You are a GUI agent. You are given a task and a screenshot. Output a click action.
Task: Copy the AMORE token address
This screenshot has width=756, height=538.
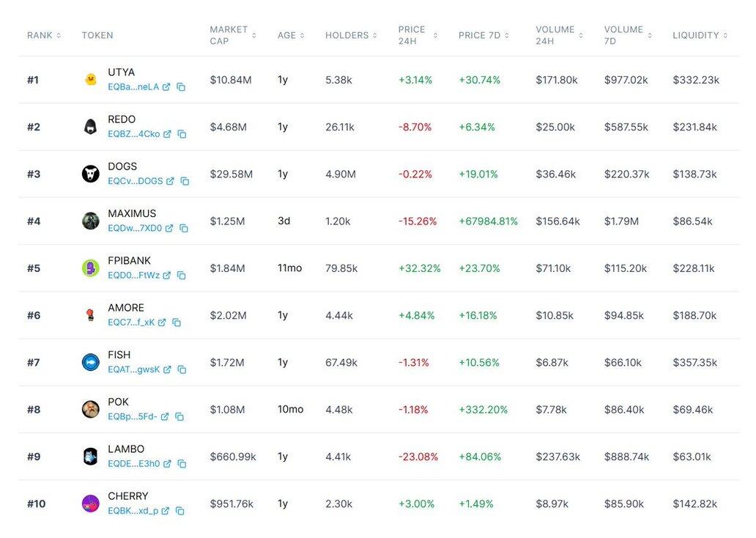tap(177, 323)
